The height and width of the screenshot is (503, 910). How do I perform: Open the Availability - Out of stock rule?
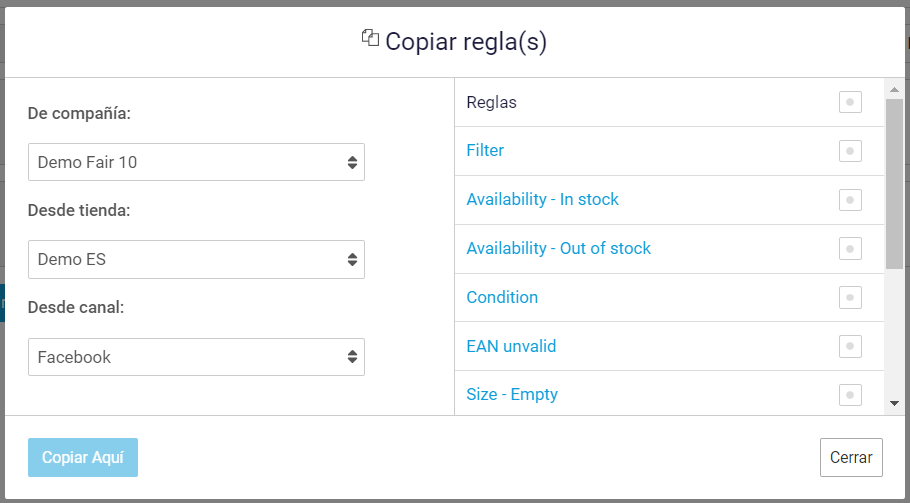558,249
